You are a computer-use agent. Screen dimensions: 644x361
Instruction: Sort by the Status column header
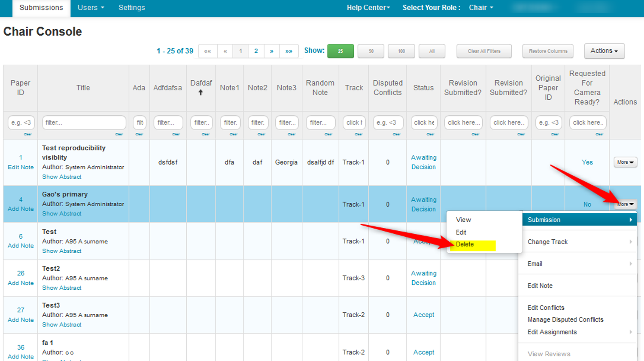[423, 88]
